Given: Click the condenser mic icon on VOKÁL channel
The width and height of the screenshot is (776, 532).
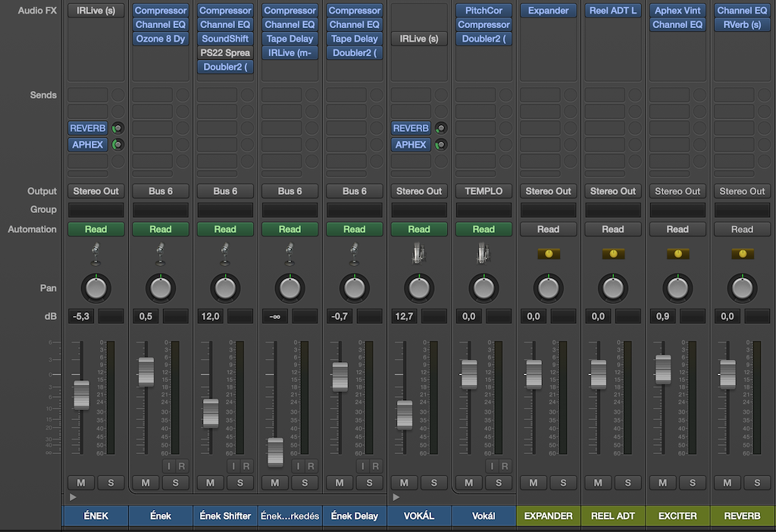Looking at the screenshot, I should tap(419, 253).
